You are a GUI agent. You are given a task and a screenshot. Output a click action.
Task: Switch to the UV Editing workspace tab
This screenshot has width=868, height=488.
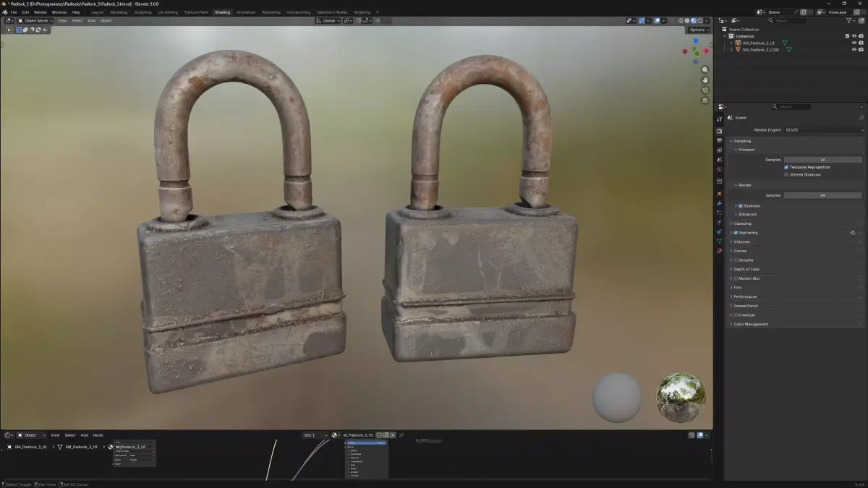[168, 12]
